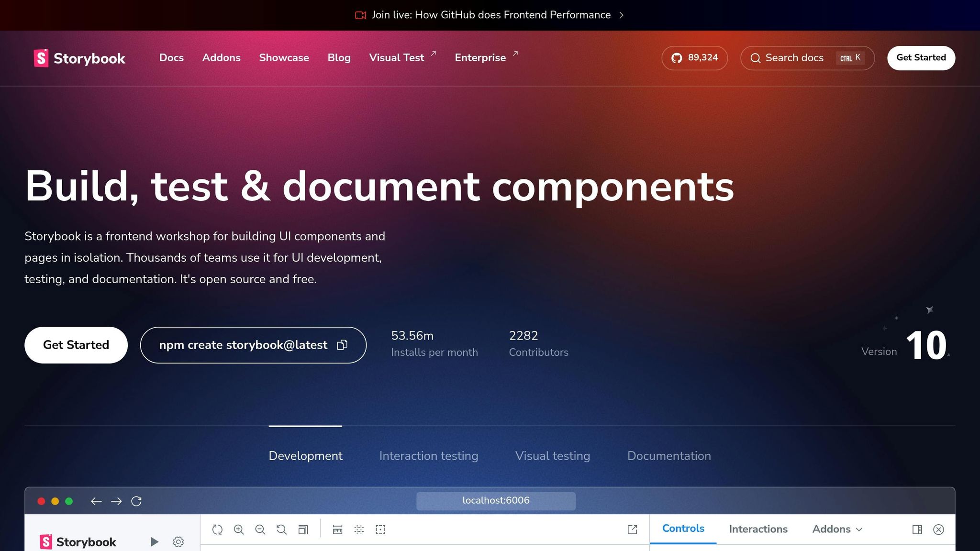
Task: Open the Showcase navigation link
Action: 284,58
